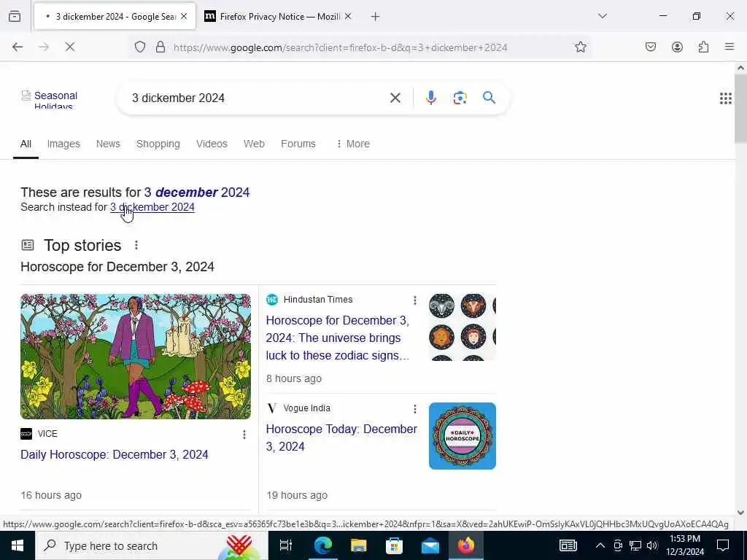The width and height of the screenshot is (747, 560).
Task: Switch to News tab
Action: pyautogui.click(x=108, y=144)
